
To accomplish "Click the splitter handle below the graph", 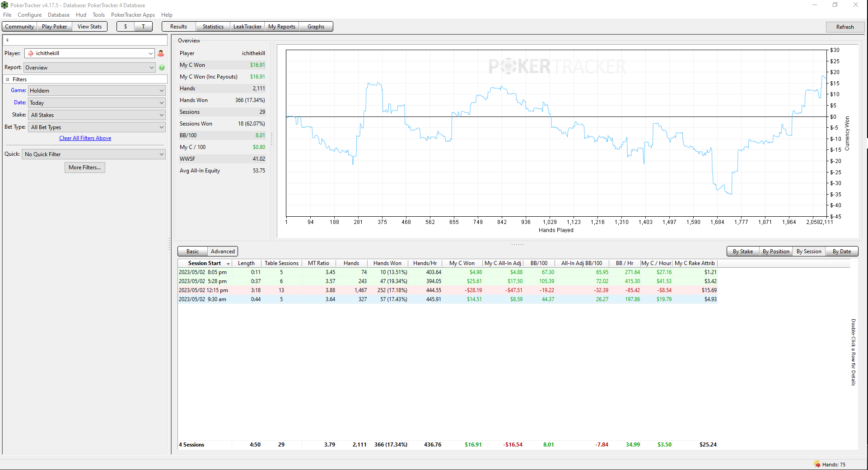I will tap(518, 245).
